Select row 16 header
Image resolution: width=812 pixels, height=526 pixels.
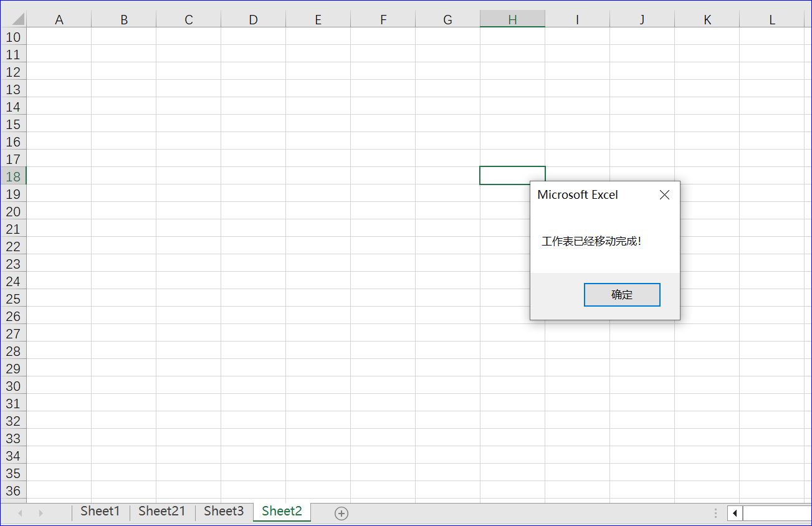[x=13, y=141]
